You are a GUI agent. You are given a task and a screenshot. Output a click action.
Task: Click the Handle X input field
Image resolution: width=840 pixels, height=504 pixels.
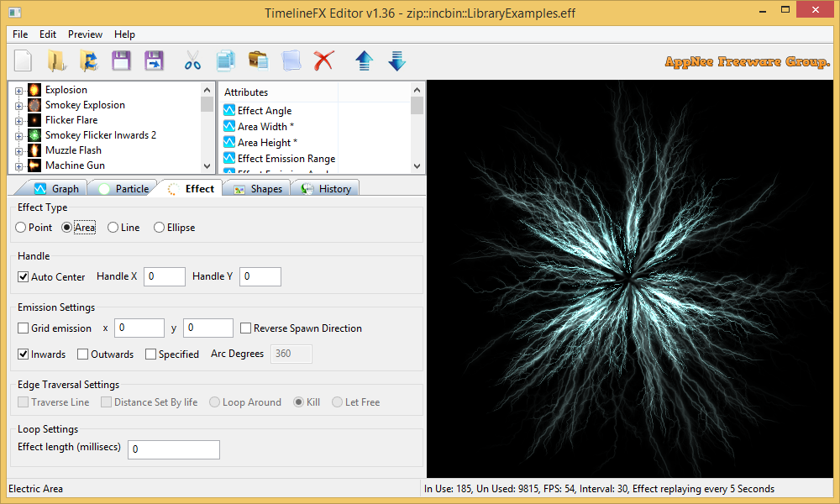[x=165, y=276]
